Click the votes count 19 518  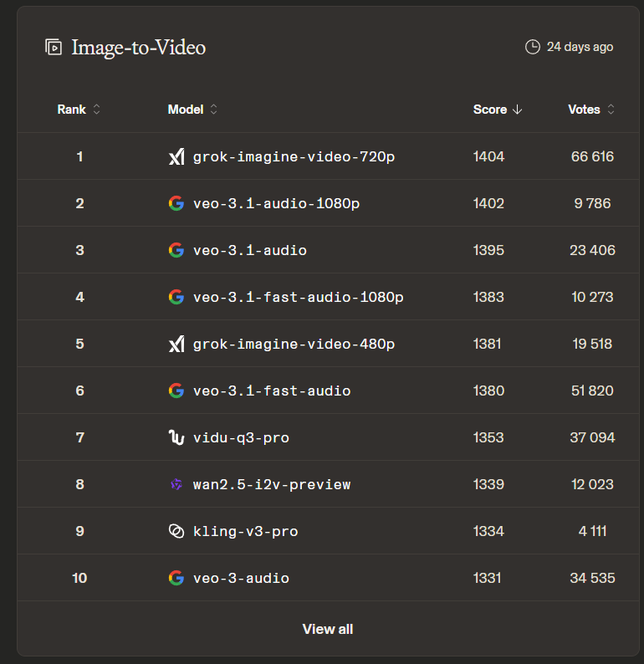tap(592, 344)
